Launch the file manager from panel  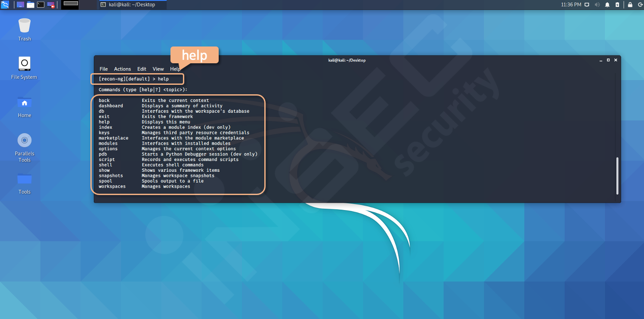pyautogui.click(x=31, y=5)
